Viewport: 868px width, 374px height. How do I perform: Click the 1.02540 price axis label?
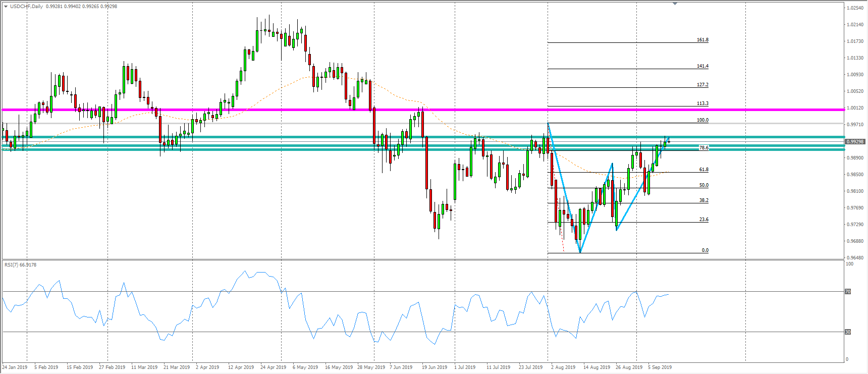(855, 8)
